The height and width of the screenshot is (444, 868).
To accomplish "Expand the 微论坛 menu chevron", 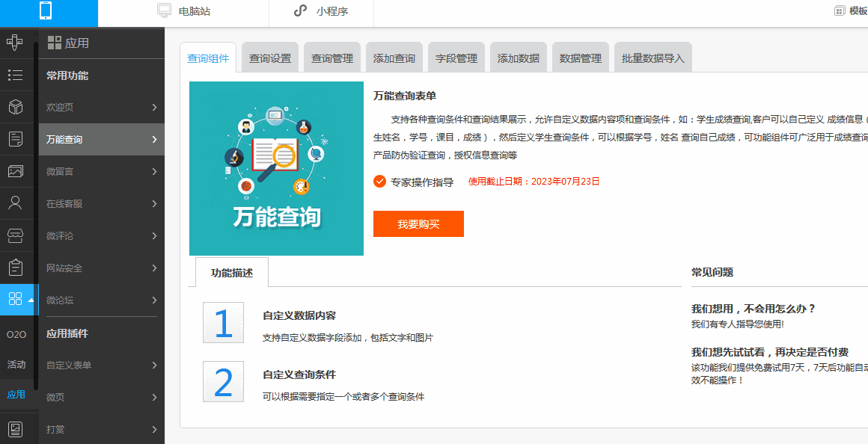I will coord(154,300).
